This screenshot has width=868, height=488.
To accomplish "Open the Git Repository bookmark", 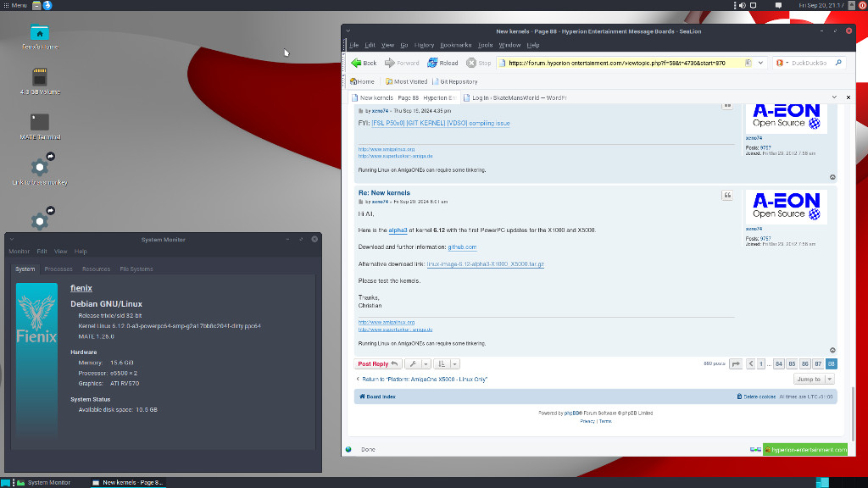I will [454, 81].
